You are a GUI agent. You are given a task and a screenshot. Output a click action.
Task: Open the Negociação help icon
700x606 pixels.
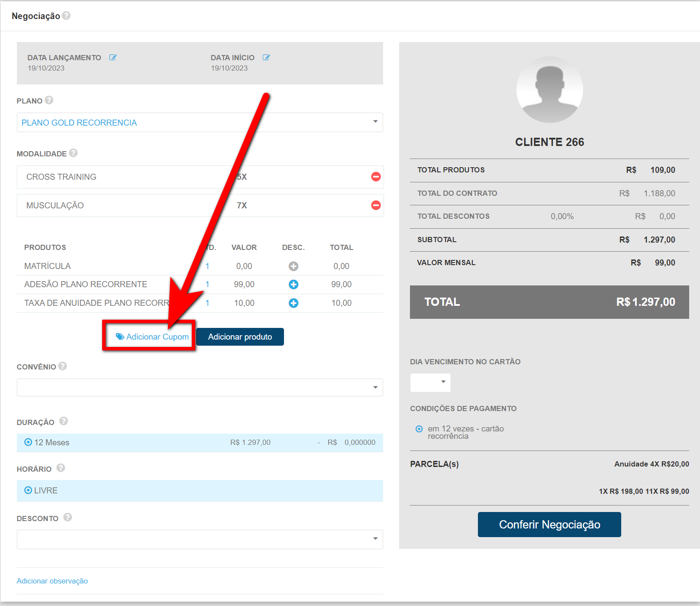pyautogui.click(x=66, y=16)
